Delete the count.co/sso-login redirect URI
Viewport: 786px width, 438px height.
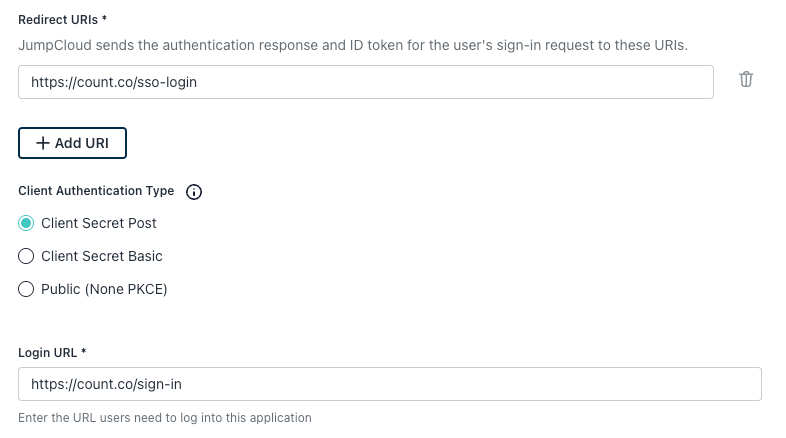[x=745, y=80]
